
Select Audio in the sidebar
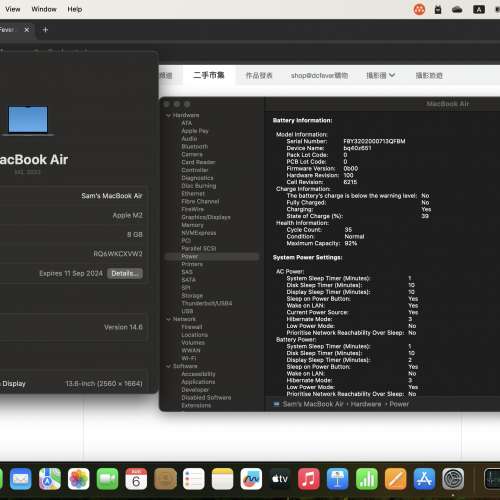(189, 139)
